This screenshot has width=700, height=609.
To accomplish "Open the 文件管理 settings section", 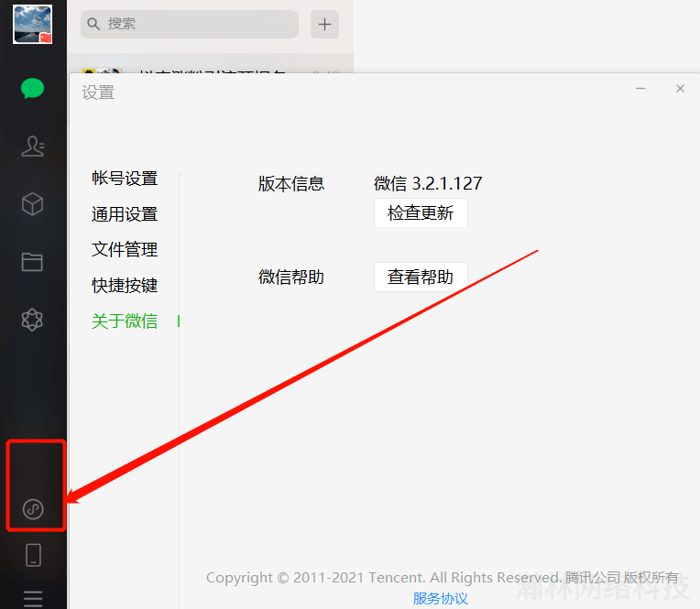I will point(125,250).
